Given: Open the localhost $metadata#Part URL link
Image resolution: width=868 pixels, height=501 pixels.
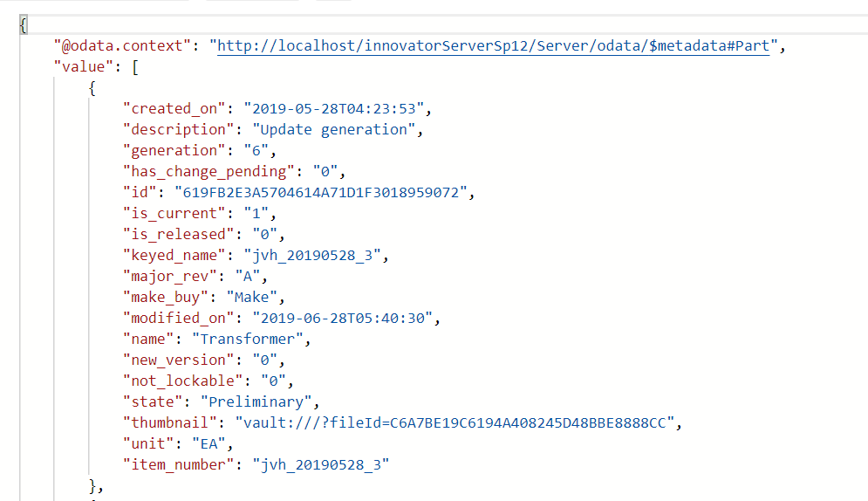Looking at the screenshot, I should tap(493, 46).
